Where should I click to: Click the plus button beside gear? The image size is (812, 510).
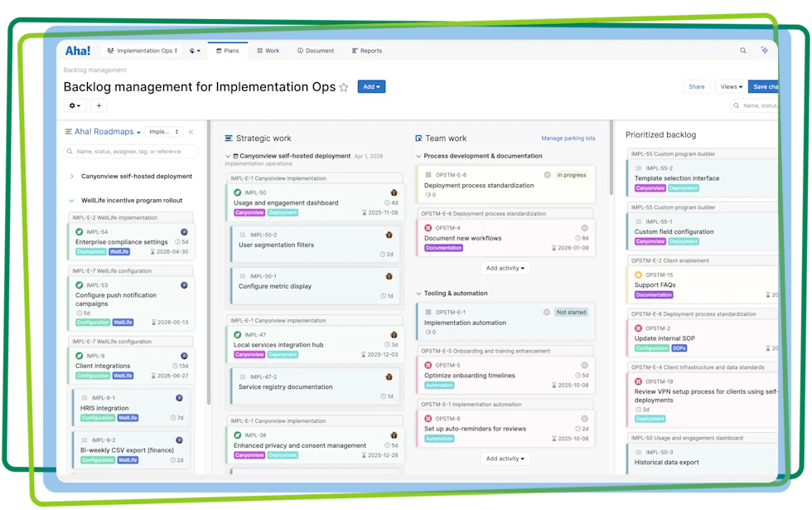pos(99,106)
